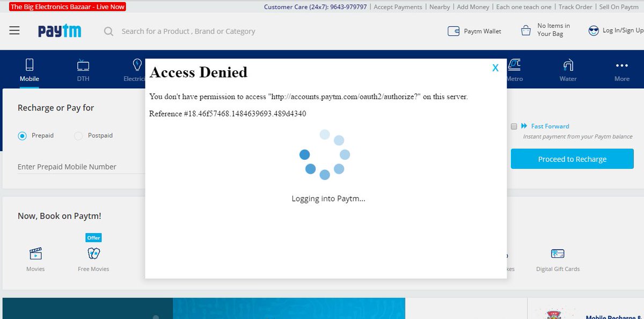Click the Fast Forward arrows icon
This screenshot has height=319, width=644.
524,126
